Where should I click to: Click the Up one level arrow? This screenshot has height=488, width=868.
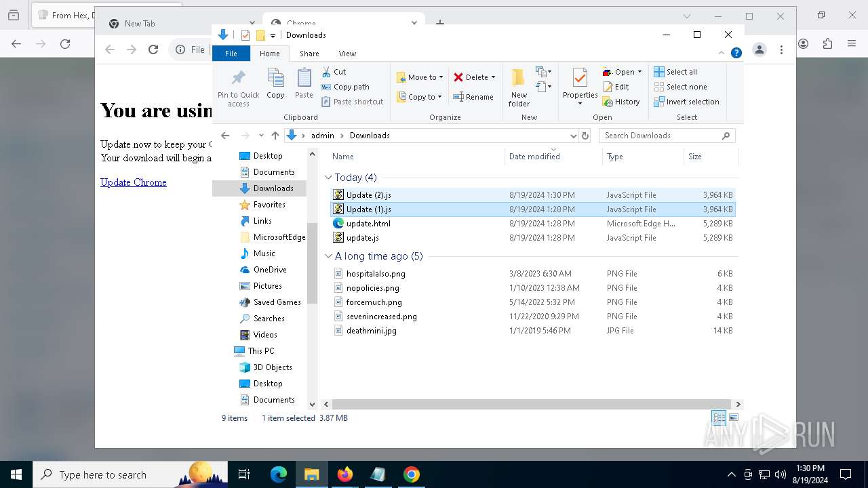point(275,136)
